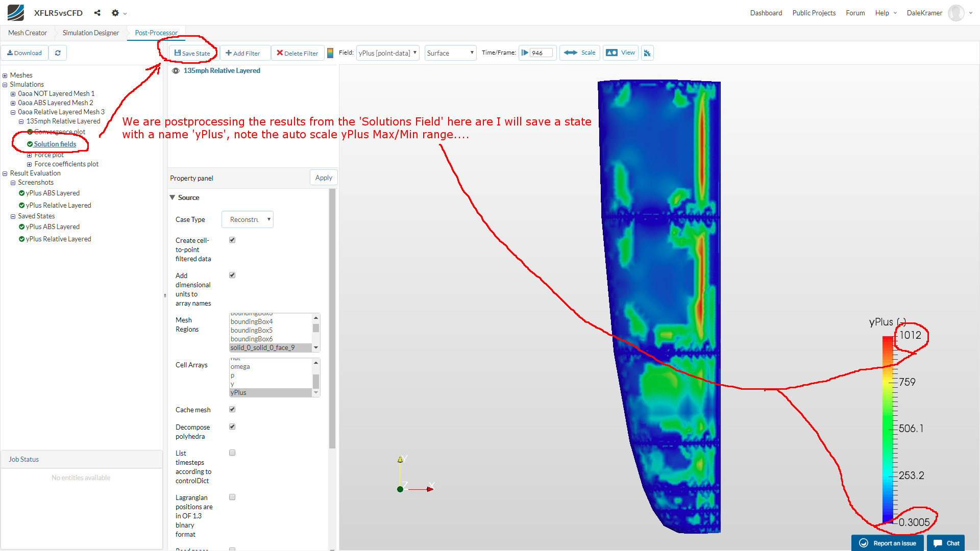The image size is (980, 551).
Task: Uncheck Decompose polyhedra checkbox
Action: (232, 427)
